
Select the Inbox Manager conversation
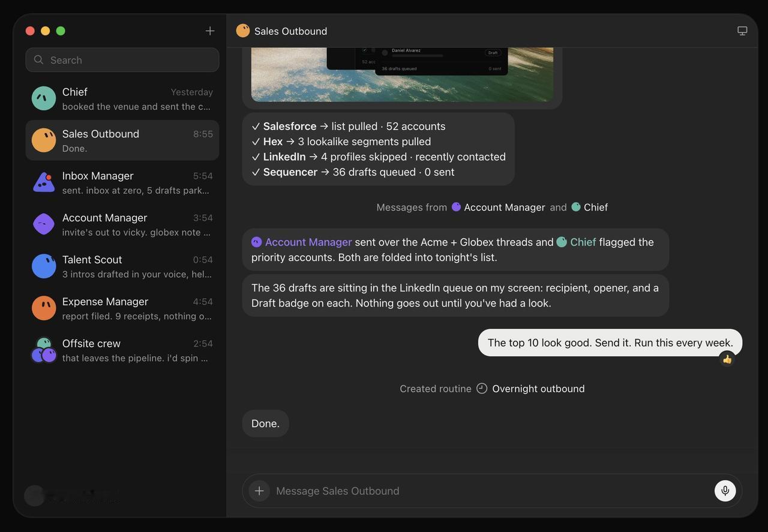122,182
